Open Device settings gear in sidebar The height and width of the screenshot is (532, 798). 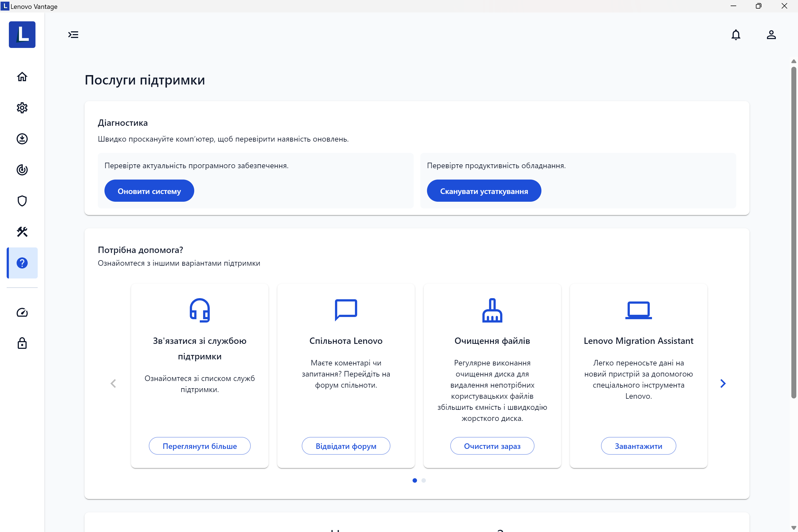coord(22,108)
